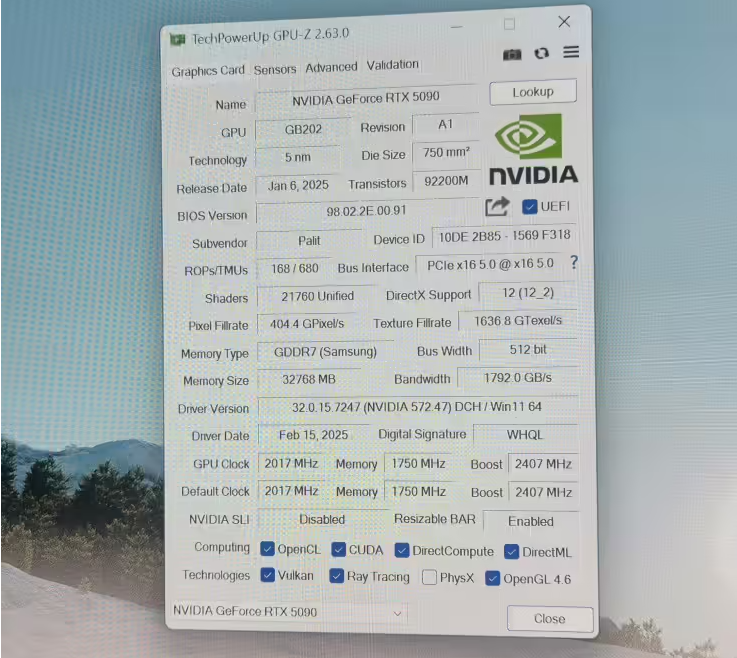Switch to the Graphics Card tab
The image size is (737, 658).
click(x=208, y=71)
